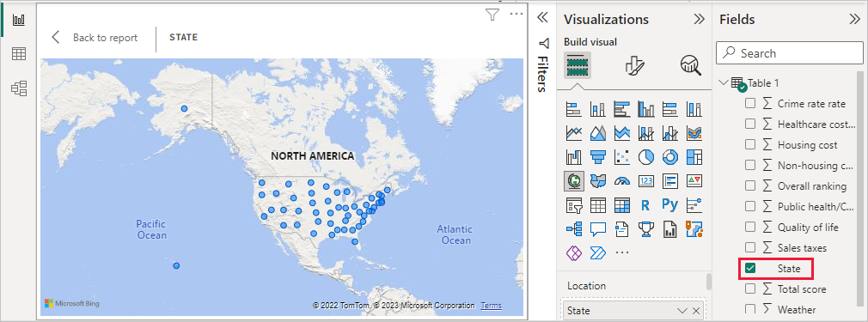This screenshot has height=322, width=868.
Task: Switch to Data view in the left sidebar
Action: click(19, 53)
